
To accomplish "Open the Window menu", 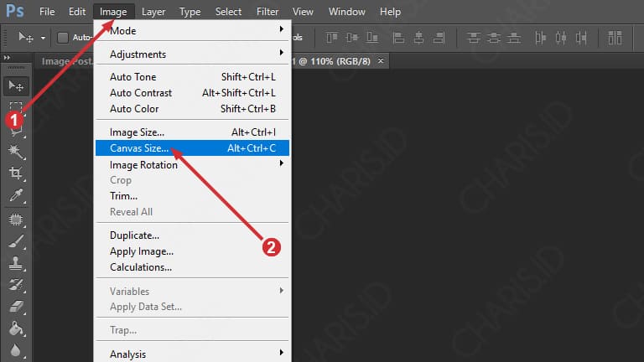I will coord(346,12).
